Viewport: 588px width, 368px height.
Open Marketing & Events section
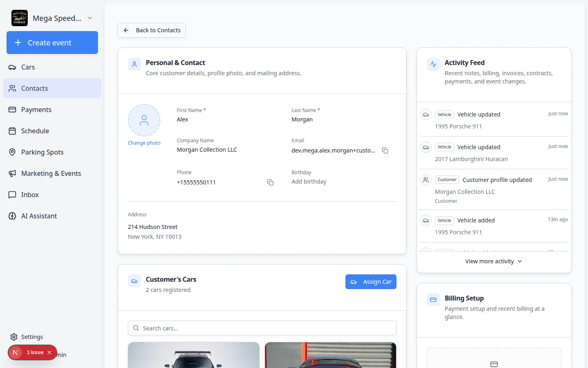point(52,173)
